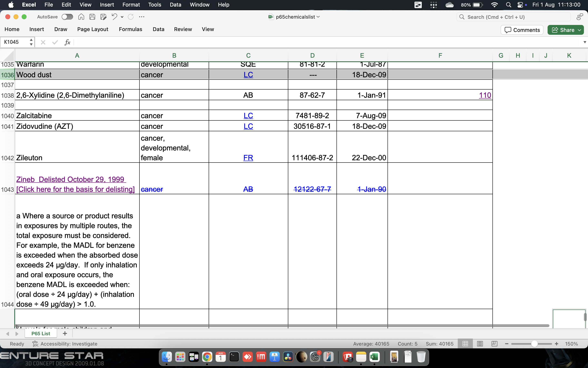Confirm entry with checkmark icon
Screen dimensions: 588x368
pos(55,42)
